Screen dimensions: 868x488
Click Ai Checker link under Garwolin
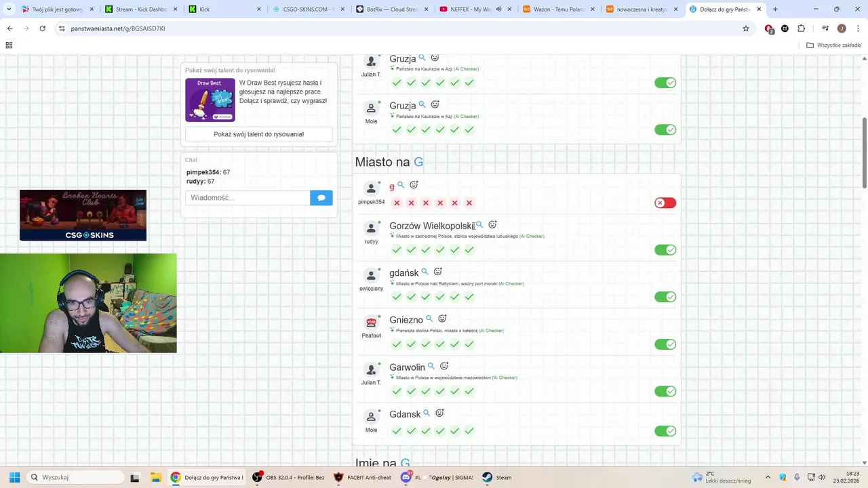tap(505, 378)
